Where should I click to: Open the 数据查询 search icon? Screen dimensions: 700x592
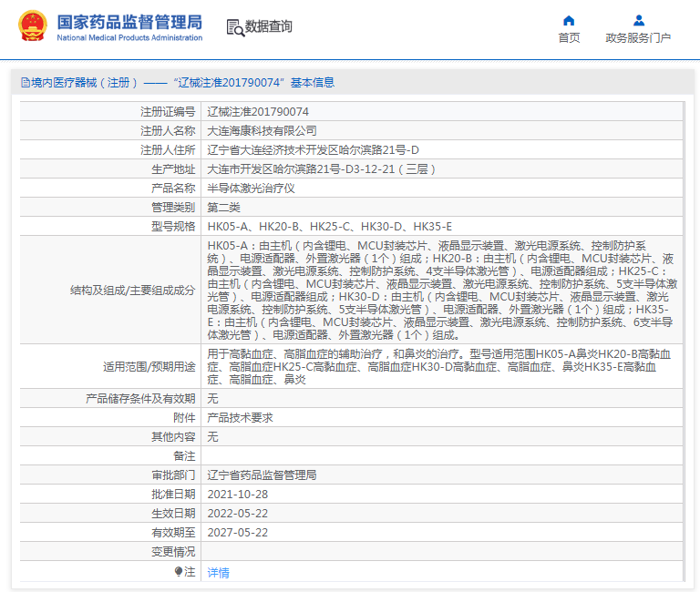coord(235,27)
